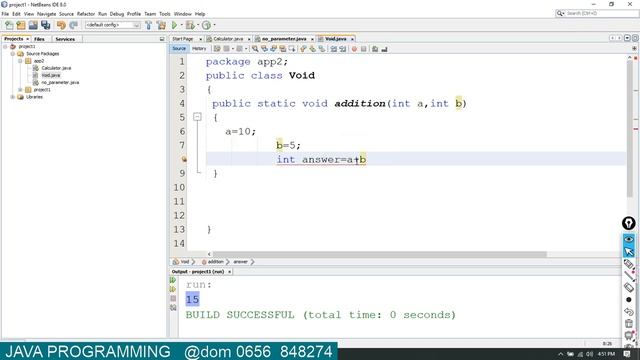
Task: Click the annotation lightbulb circle icon
Action: (x=629, y=223)
